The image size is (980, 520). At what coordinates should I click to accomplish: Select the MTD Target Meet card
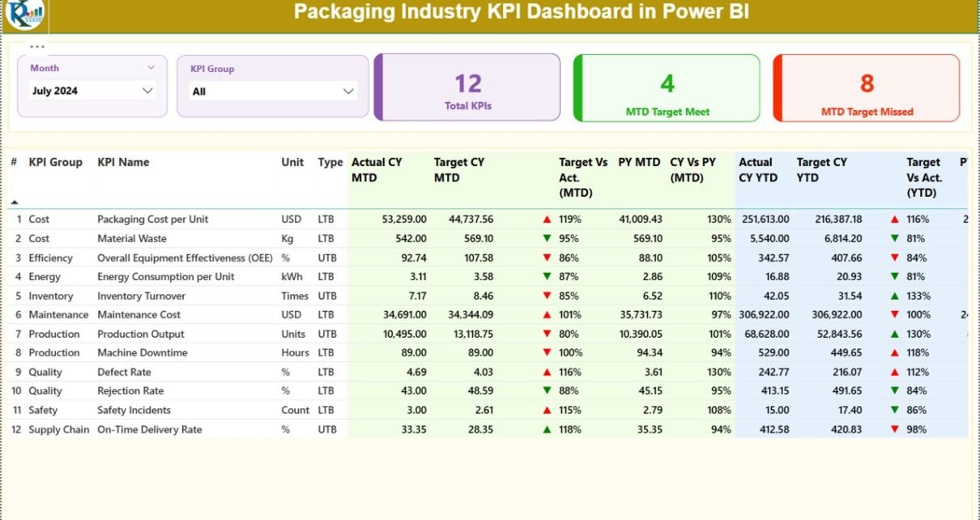coord(667,87)
